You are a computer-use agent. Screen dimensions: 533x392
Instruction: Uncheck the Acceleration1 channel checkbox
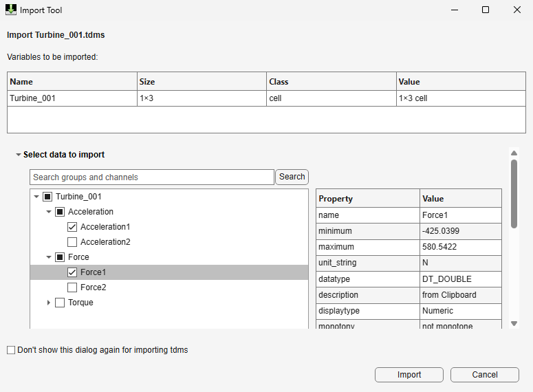[72, 227]
